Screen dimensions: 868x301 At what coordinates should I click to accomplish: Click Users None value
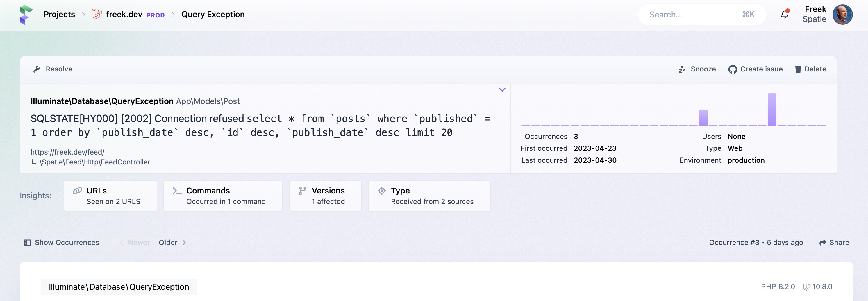pyautogui.click(x=736, y=136)
